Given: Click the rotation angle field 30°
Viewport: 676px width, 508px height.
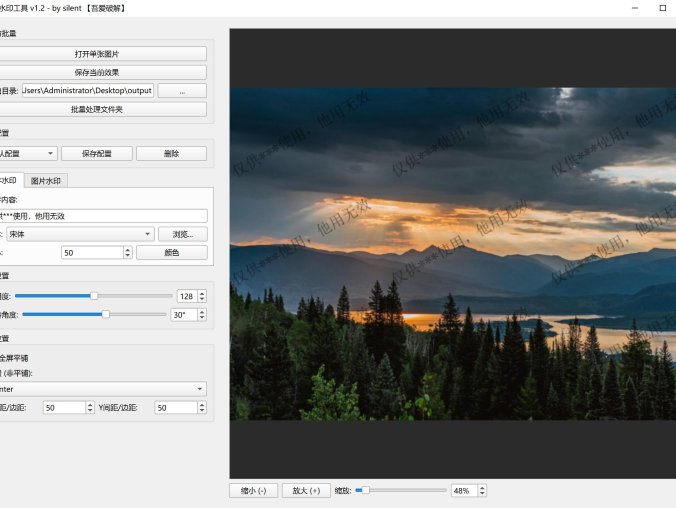Looking at the screenshot, I should [x=184, y=315].
